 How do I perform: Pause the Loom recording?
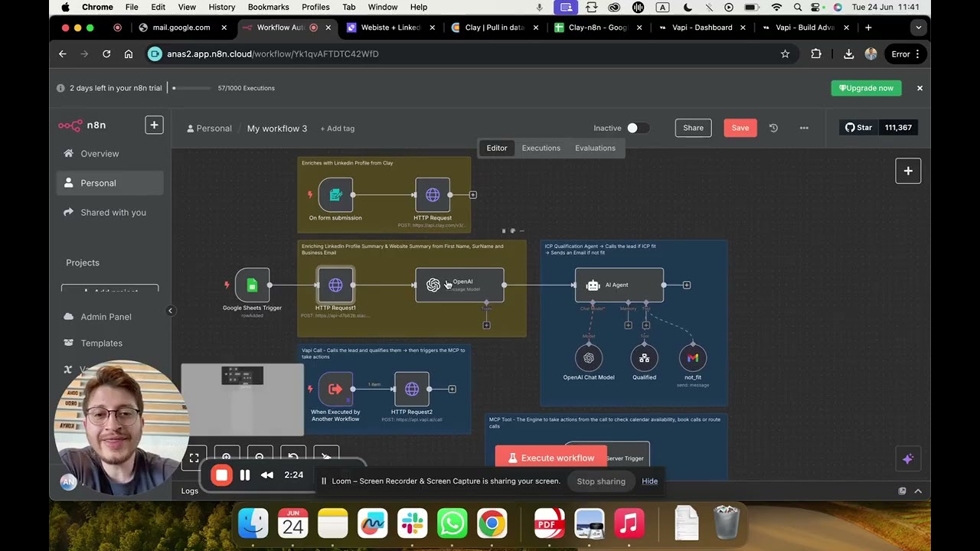pyautogui.click(x=245, y=475)
